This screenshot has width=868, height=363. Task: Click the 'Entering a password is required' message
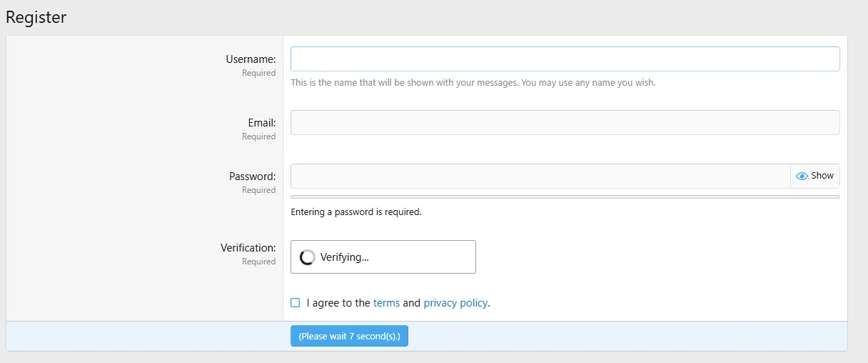pyautogui.click(x=355, y=212)
